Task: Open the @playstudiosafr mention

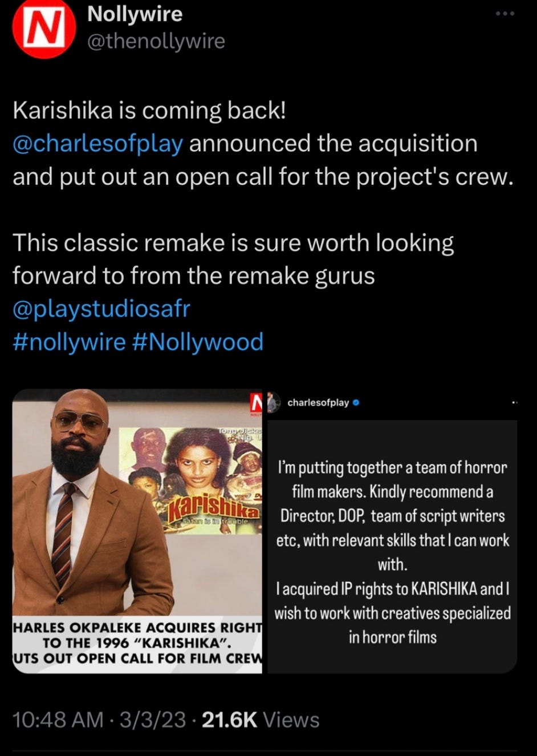Action: click(101, 309)
